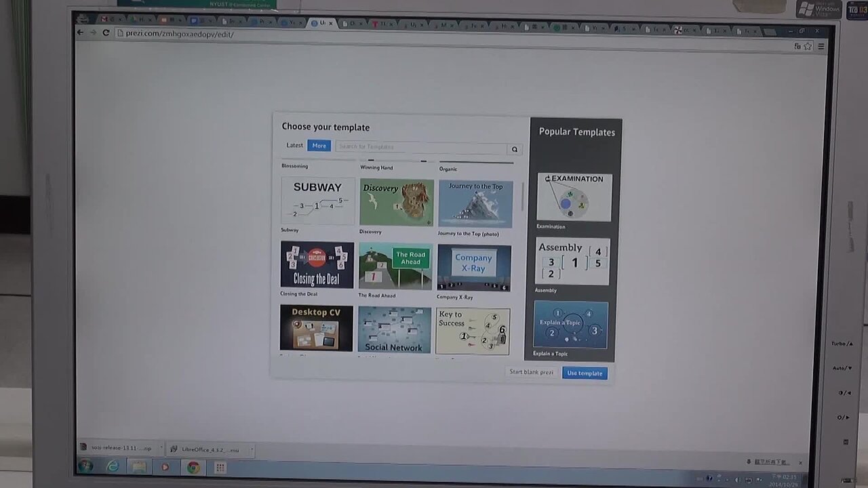
Task: Click Start blank prezi
Action: click(x=532, y=372)
